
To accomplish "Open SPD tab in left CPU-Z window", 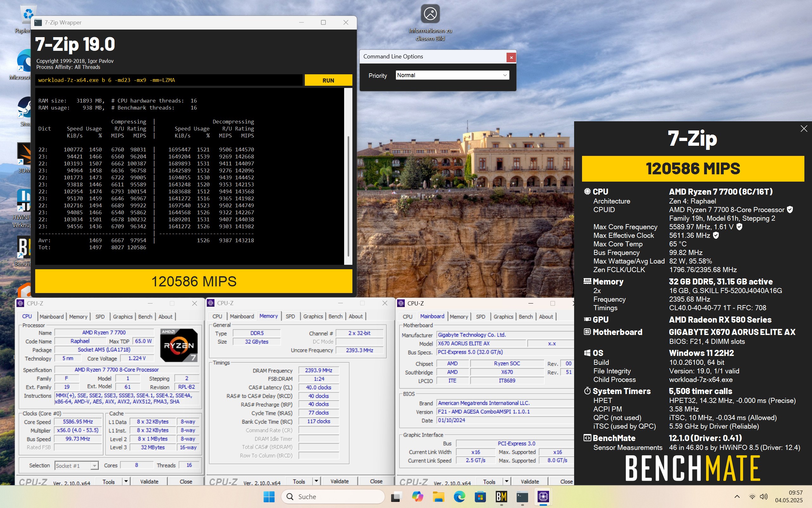I will point(100,317).
